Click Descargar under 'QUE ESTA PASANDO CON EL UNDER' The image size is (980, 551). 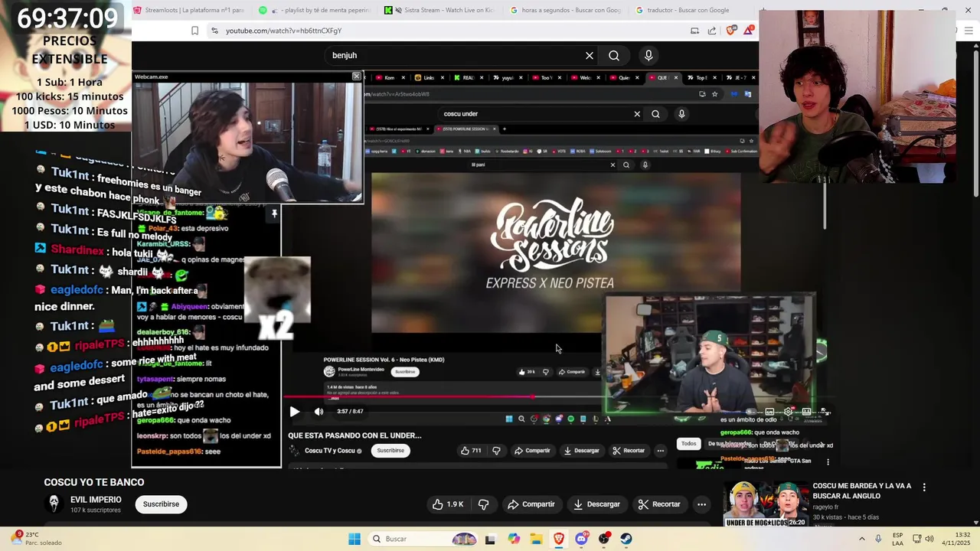582,451
